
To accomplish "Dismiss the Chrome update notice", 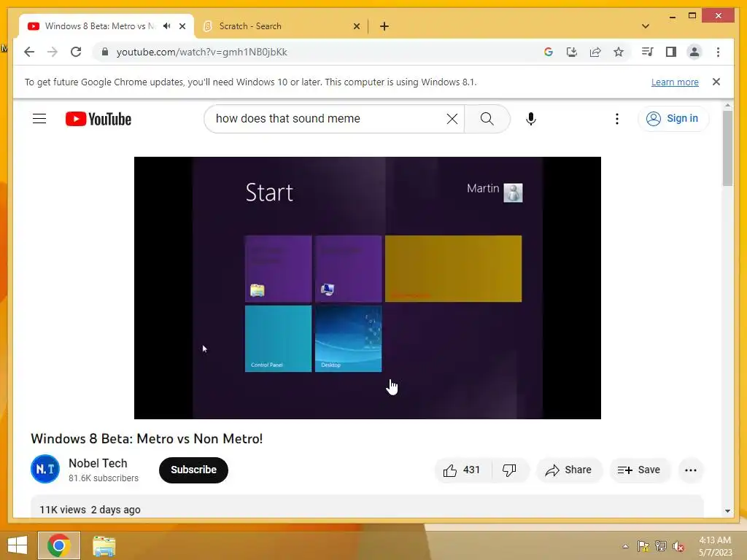I will click(716, 82).
